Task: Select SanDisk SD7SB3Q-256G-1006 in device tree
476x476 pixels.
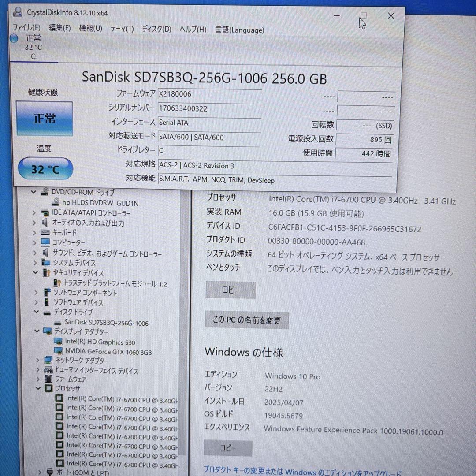Action: point(106,323)
